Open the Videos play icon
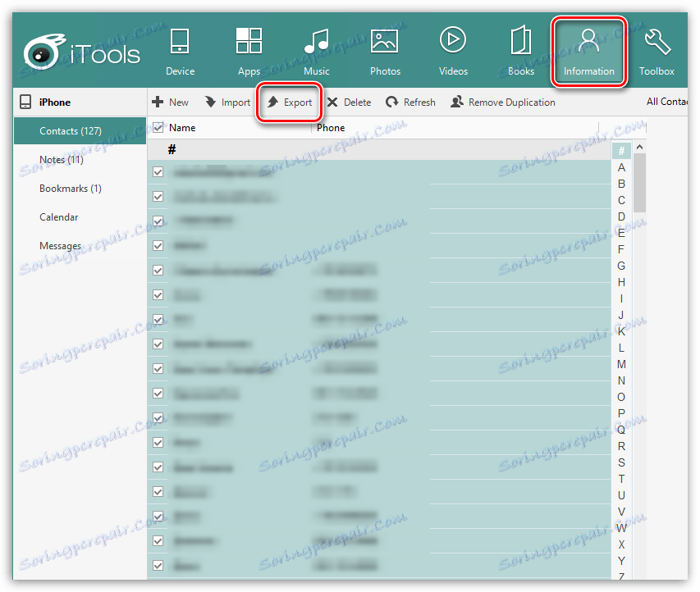Image resolution: width=700 pixels, height=592 pixels. click(453, 40)
